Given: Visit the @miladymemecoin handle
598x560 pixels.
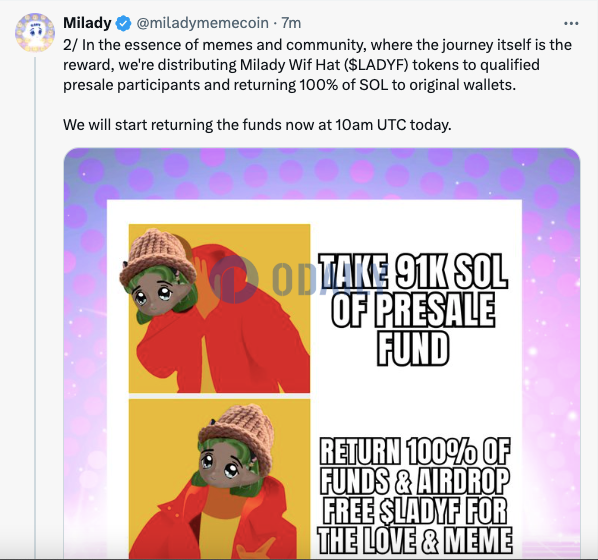Looking at the screenshot, I should pos(203,23).
